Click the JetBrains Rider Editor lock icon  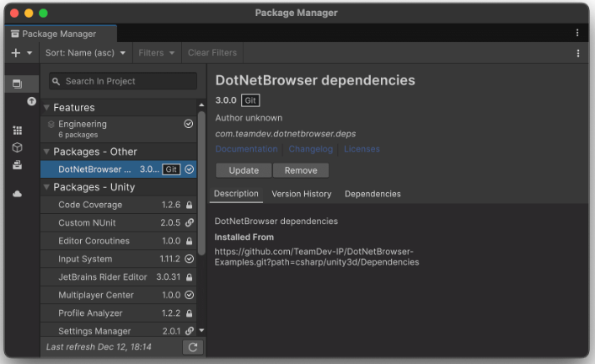click(189, 277)
